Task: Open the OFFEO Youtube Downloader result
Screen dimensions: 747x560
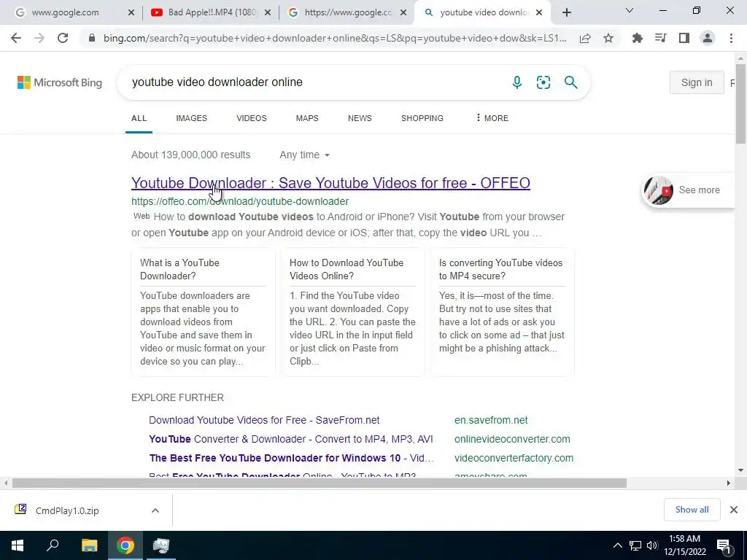Action: pos(330,183)
